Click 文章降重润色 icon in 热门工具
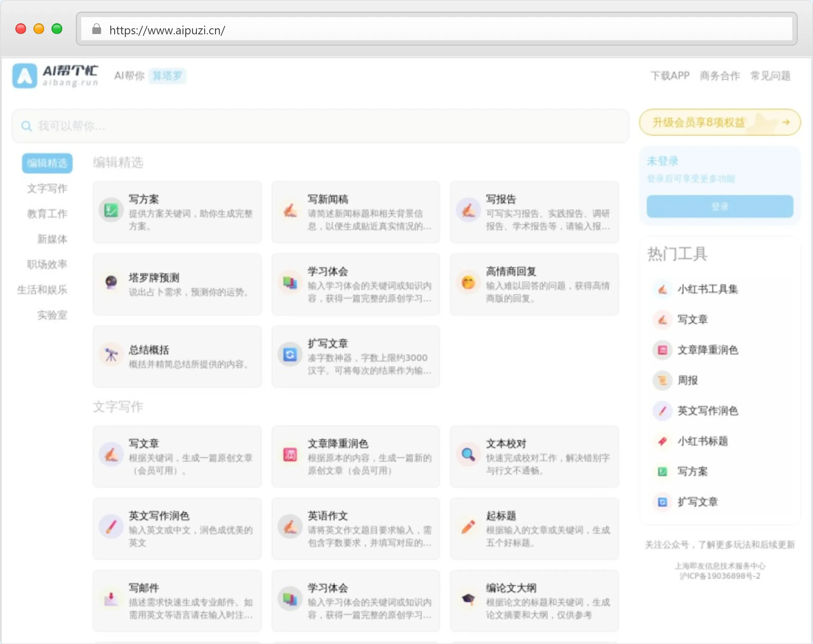Image resolution: width=813 pixels, height=644 pixels. 662,350
